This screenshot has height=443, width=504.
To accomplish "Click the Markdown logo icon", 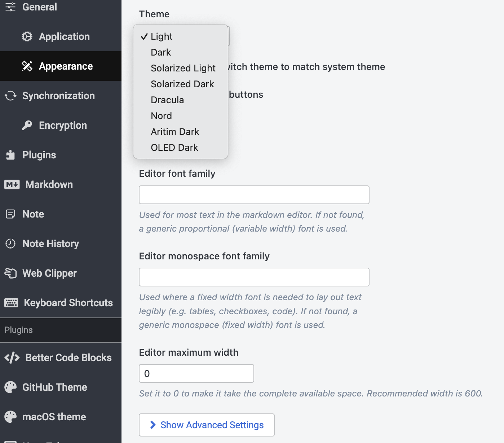I will point(12,184).
